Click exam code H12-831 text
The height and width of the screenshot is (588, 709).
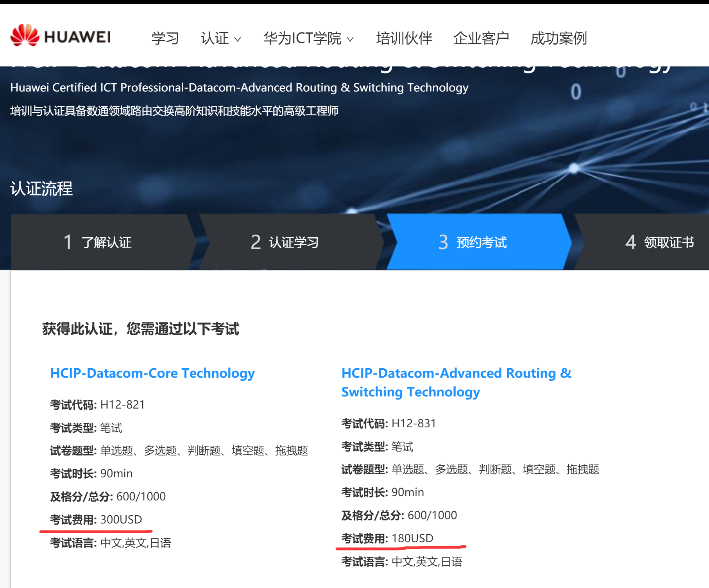(x=414, y=423)
